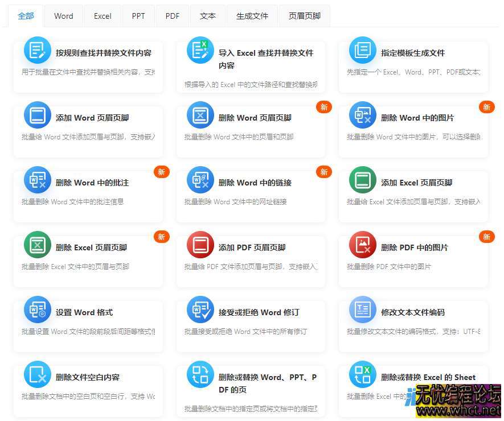Switch to the 生成文件 tab

[252, 16]
